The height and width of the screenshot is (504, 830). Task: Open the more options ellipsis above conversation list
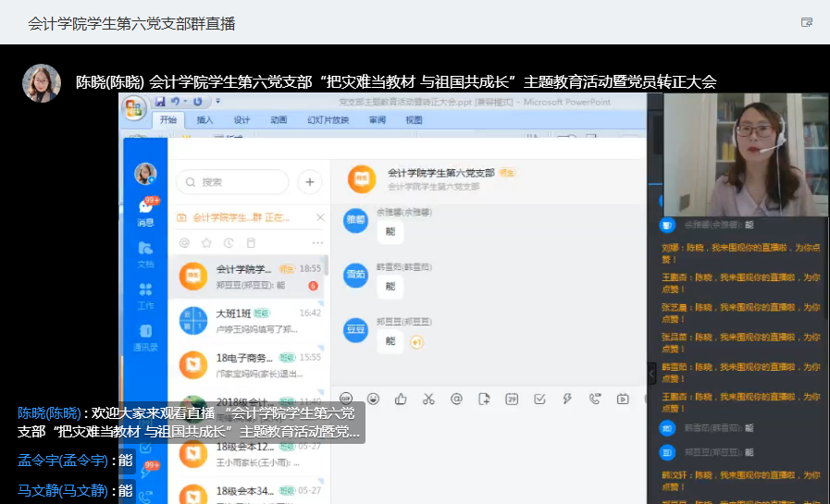click(317, 243)
